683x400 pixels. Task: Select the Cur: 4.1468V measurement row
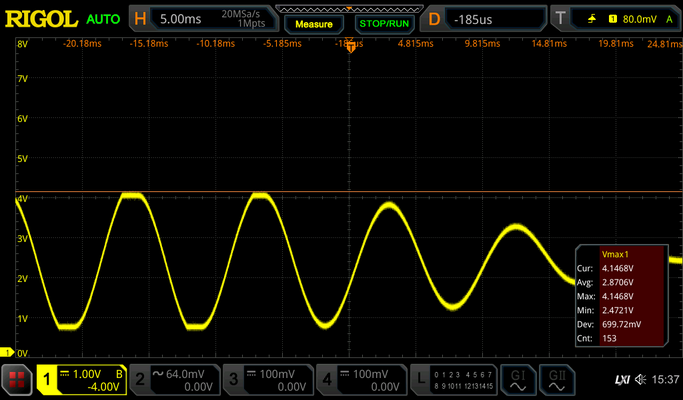tap(621, 268)
